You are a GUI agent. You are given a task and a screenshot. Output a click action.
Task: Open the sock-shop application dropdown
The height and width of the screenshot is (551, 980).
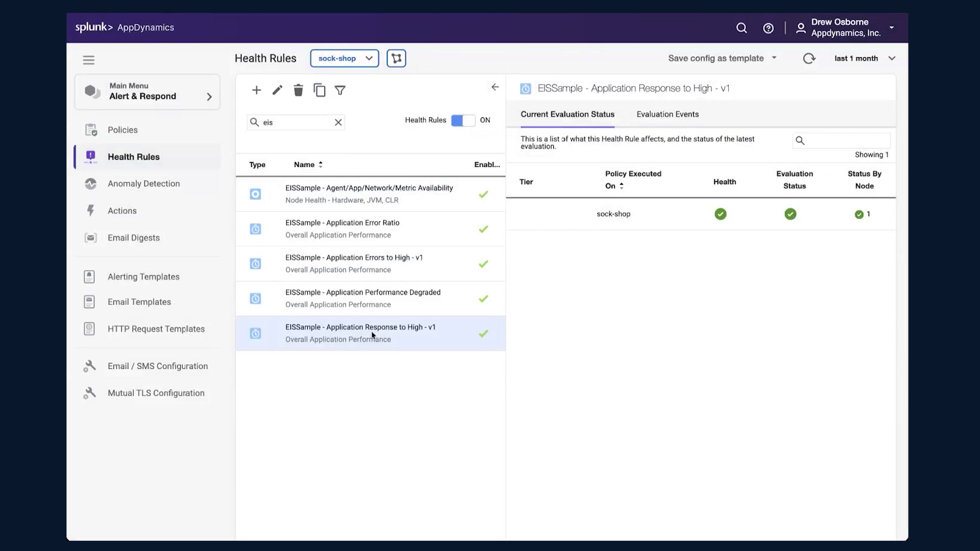coord(345,58)
